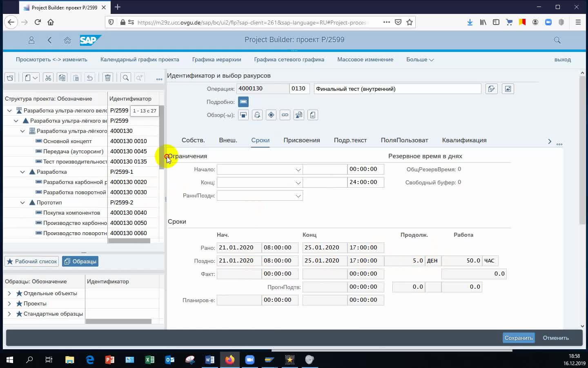Open Графика сетевого графика
588x368 pixels.
(289, 59)
